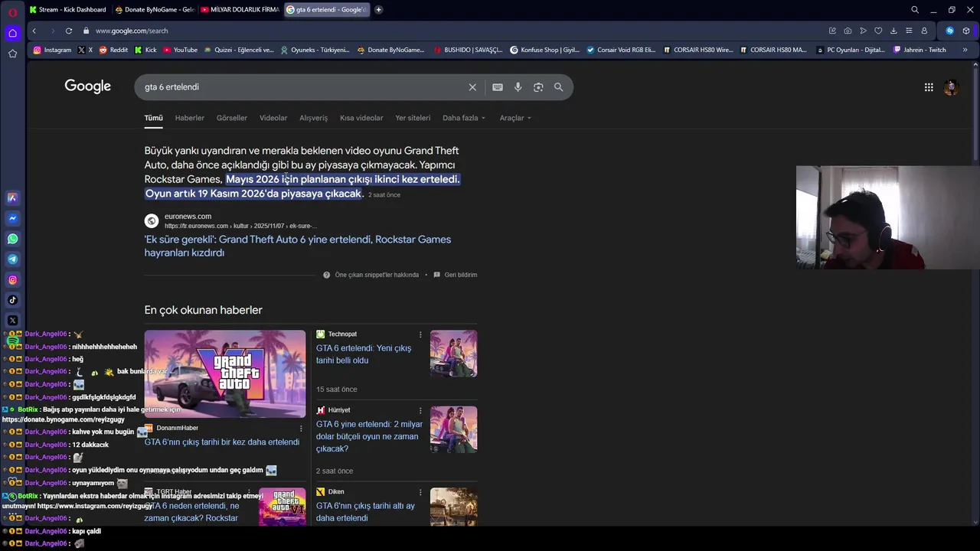Open the Shazam extension icon
Screen dimensions: 980x551
coord(949,31)
